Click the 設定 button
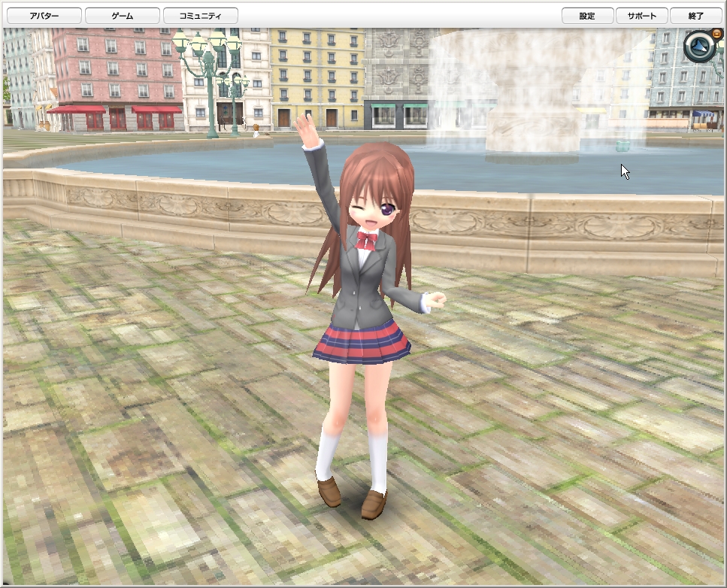This screenshot has height=588, width=727. pyautogui.click(x=587, y=16)
